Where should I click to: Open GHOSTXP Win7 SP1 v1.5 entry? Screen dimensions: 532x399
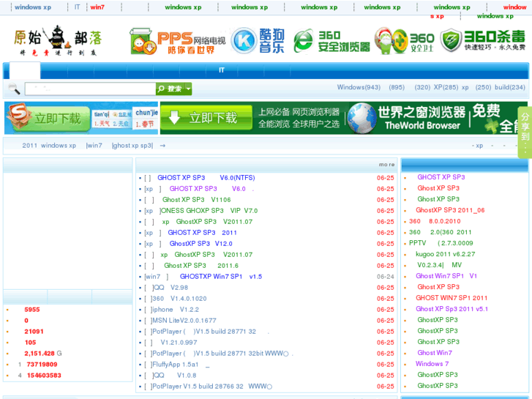coord(221,277)
